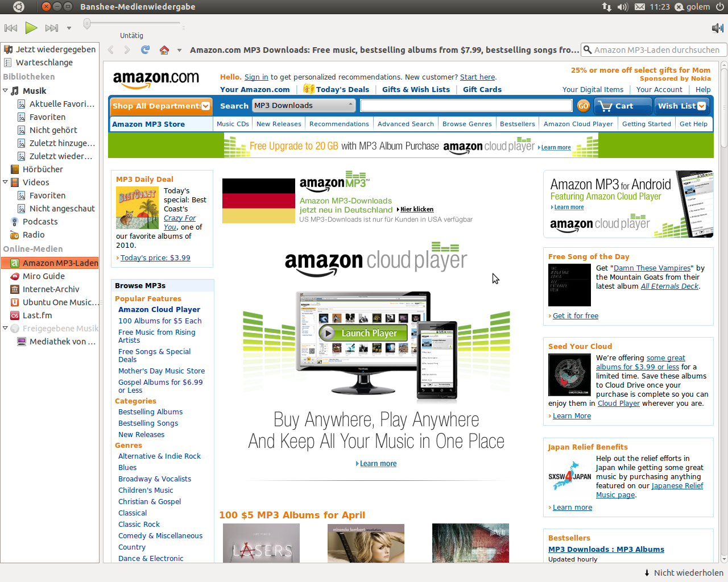Return to the store home page
Viewport: 728px width, 582px height.
point(163,49)
